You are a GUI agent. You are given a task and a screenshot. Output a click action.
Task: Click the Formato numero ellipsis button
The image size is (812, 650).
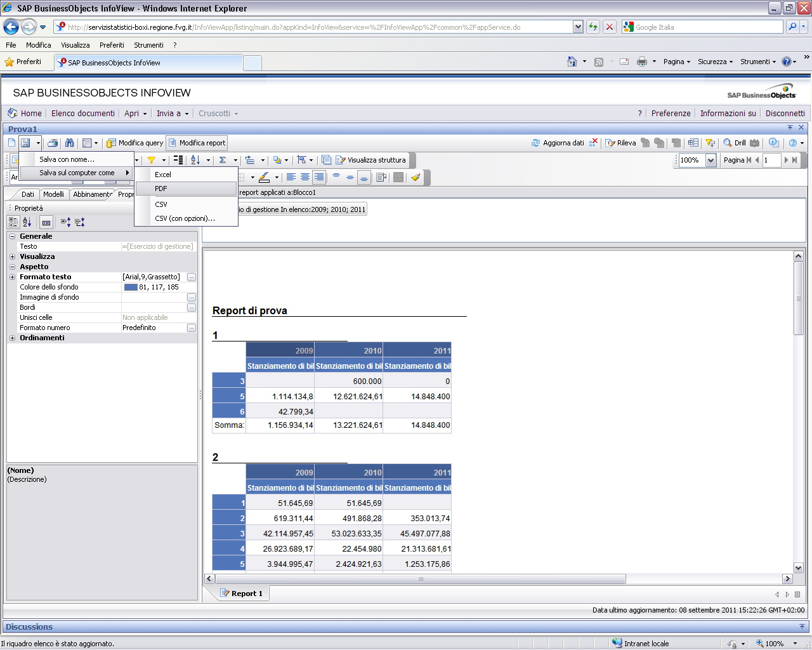pyautogui.click(x=192, y=328)
